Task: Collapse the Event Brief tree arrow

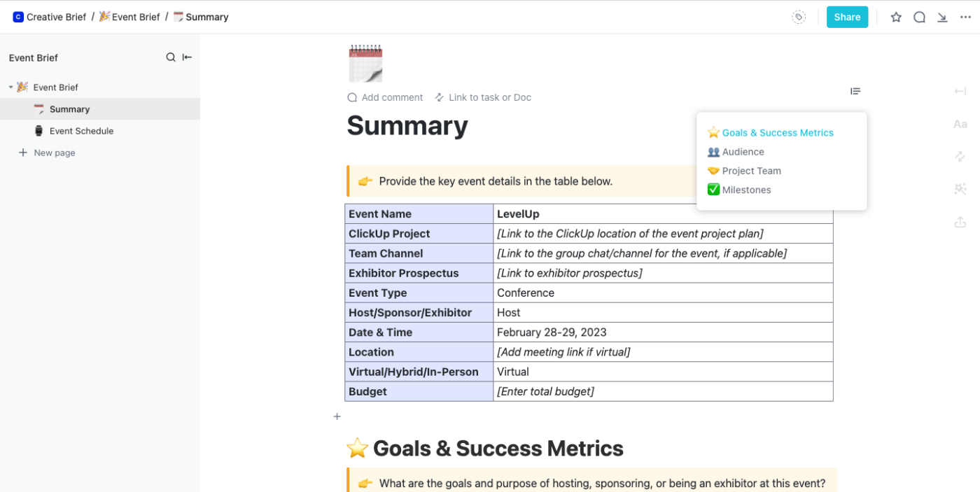Action: pos(11,87)
